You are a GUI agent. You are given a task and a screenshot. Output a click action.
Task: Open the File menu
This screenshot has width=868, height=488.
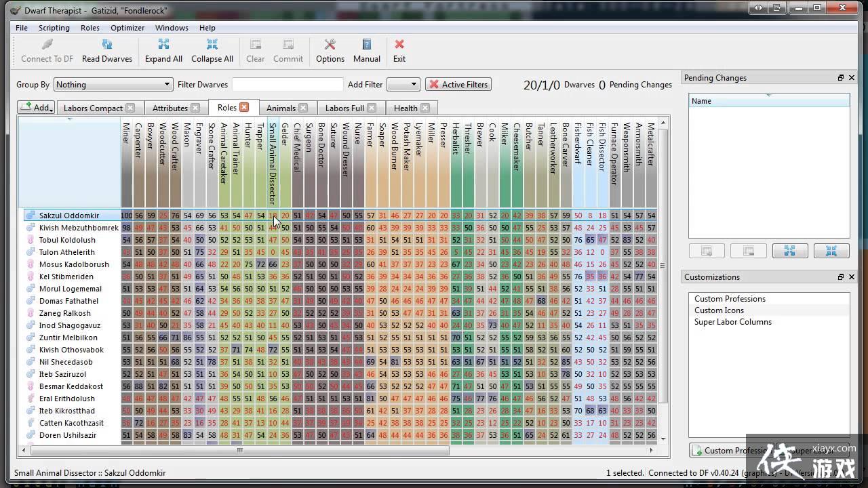(x=22, y=28)
